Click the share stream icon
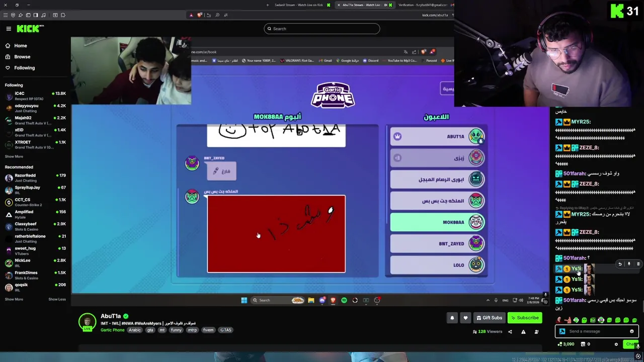The width and height of the screenshot is (644, 362). [x=510, y=332]
